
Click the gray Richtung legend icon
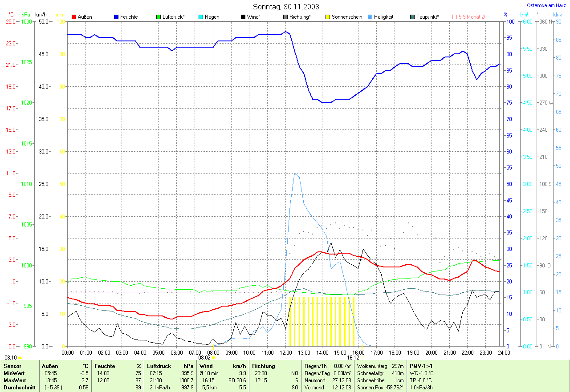coord(286,17)
